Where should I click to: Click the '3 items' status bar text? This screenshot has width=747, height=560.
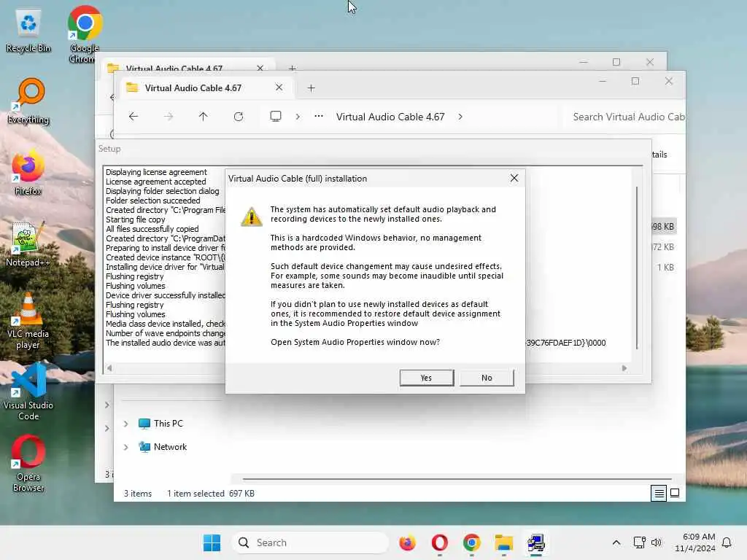(x=138, y=494)
